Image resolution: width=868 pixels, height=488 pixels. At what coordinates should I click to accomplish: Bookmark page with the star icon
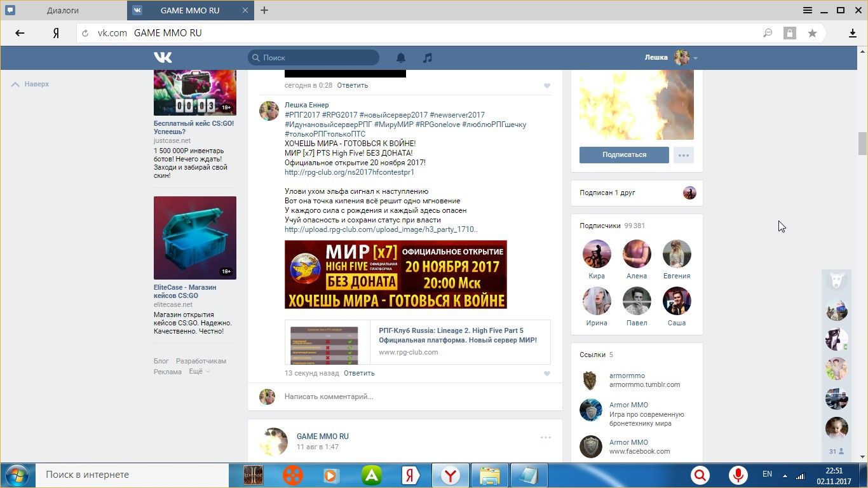click(812, 33)
